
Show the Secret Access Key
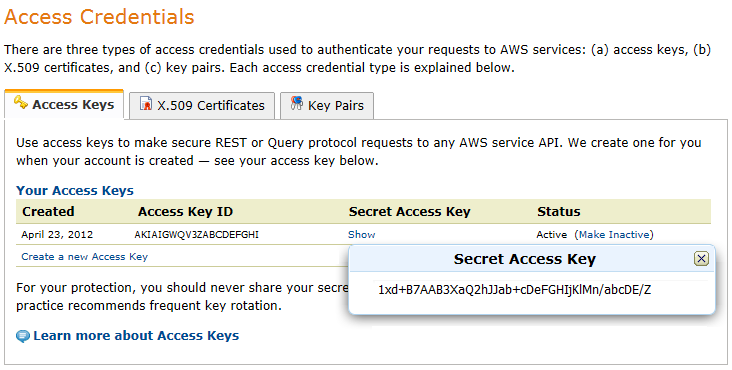pyautogui.click(x=361, y=235)
